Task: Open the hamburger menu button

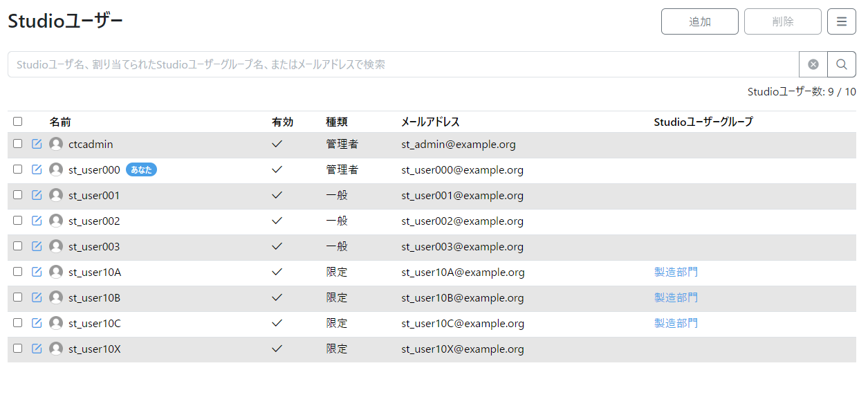Action: pyautogui.click(x=842, y=21)
